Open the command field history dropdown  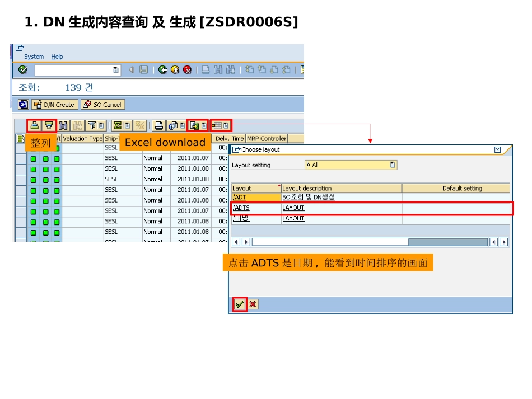(x=116, y=70)
